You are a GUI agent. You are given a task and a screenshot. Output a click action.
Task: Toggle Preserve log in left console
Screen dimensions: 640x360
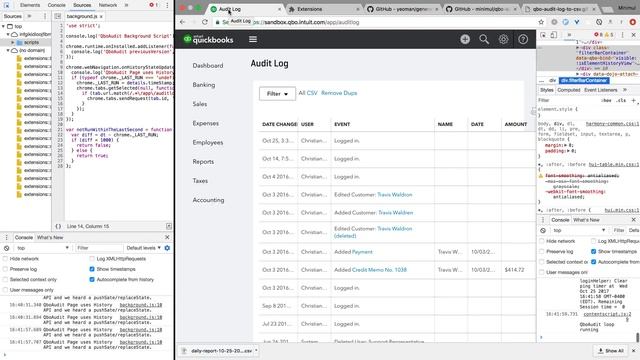[5, 269]
